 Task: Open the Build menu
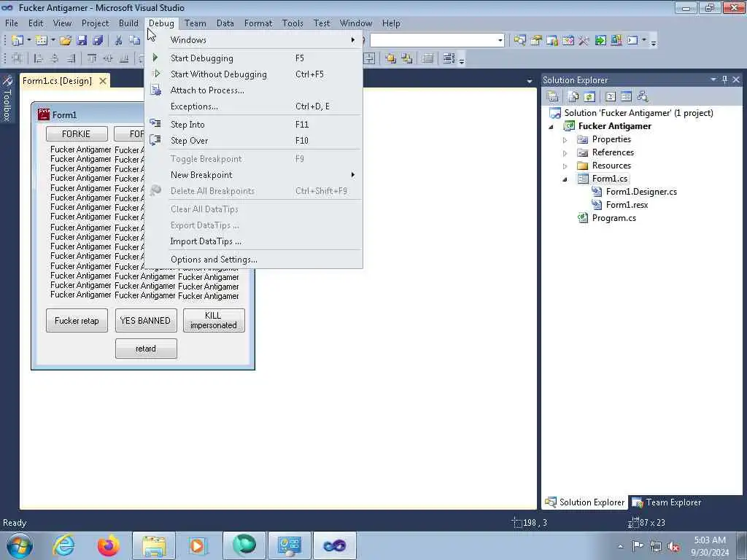click(x=128, y=23)
